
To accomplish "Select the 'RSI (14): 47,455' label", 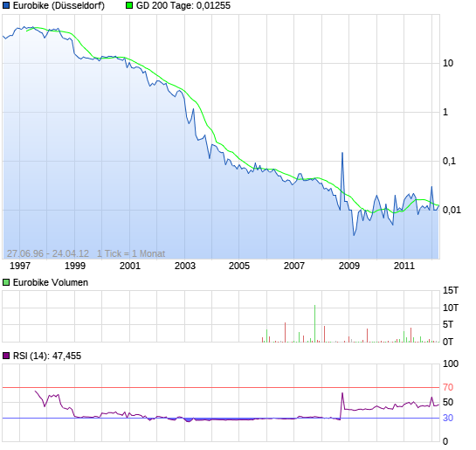I will click(47, 356).
